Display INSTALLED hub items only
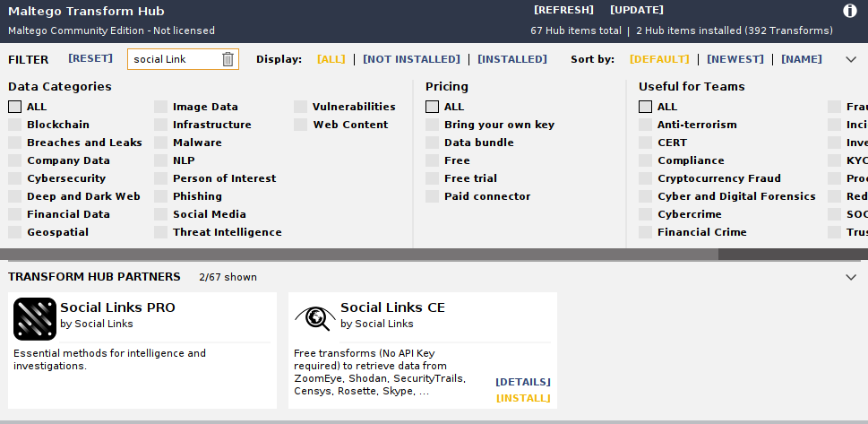The height and width of the screenshot is (424, 868). (511, 59)
